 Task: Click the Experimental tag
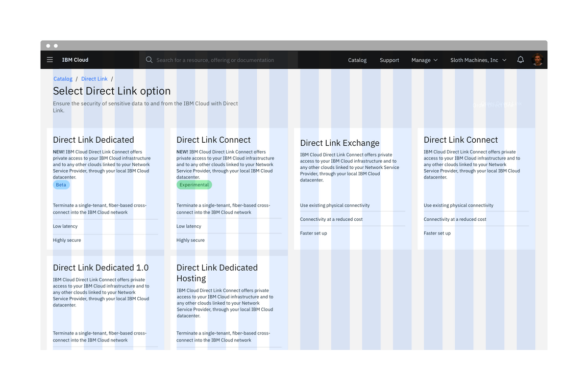(x=194, y=185)
